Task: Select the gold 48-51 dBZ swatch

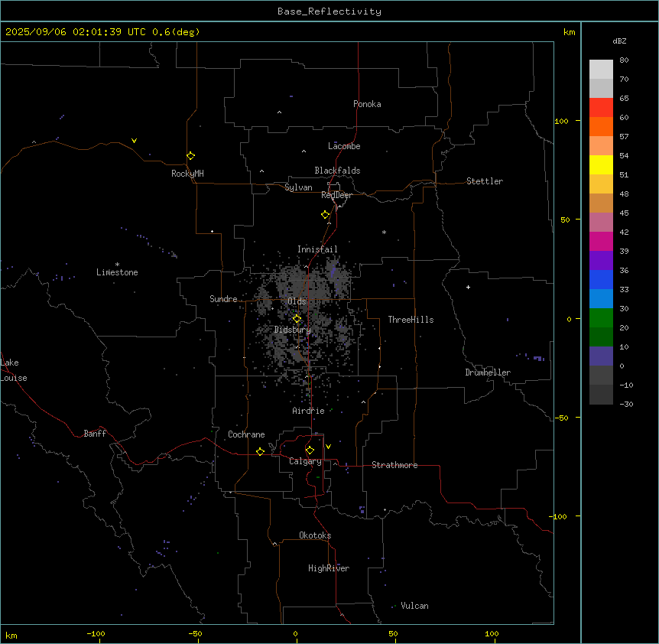Action: click(601, 184)
